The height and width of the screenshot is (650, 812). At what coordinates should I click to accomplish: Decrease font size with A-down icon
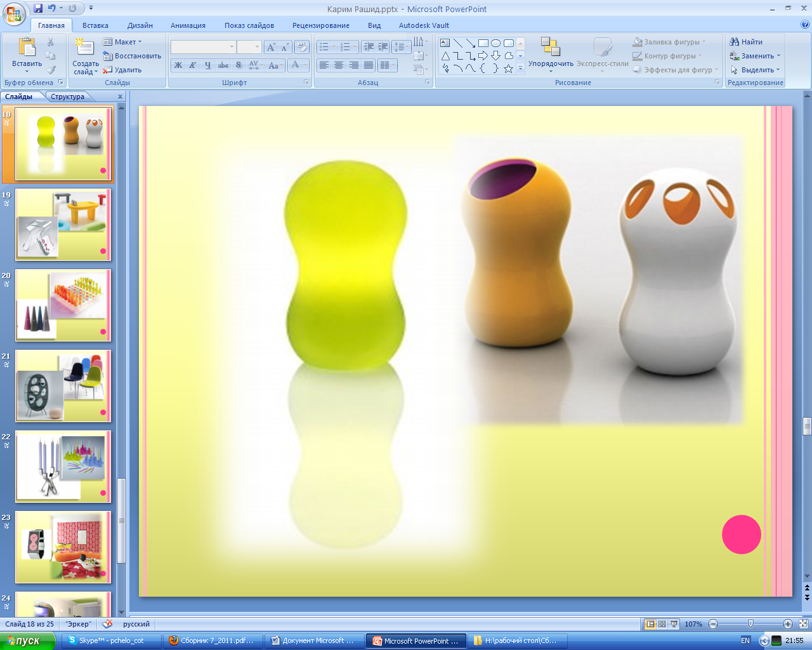tap(285, 47)
